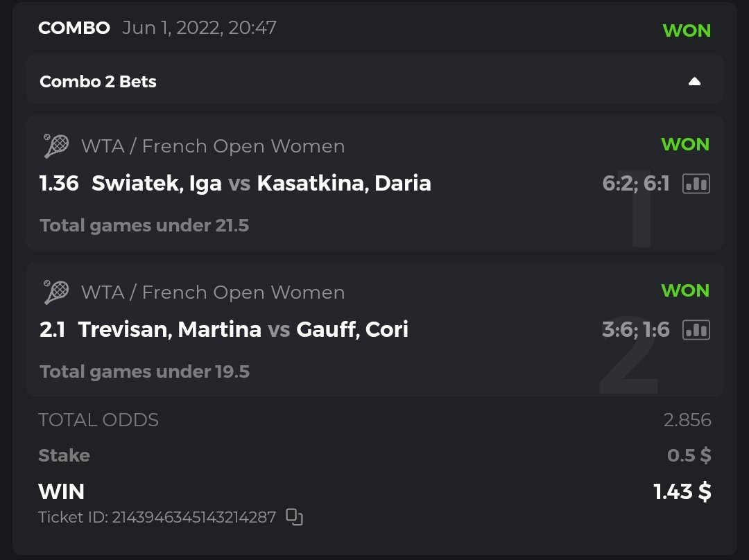Click tennis racket icon on first bet
The height and width of the screenshot is (560, 749).
click(x=56, y=146)
